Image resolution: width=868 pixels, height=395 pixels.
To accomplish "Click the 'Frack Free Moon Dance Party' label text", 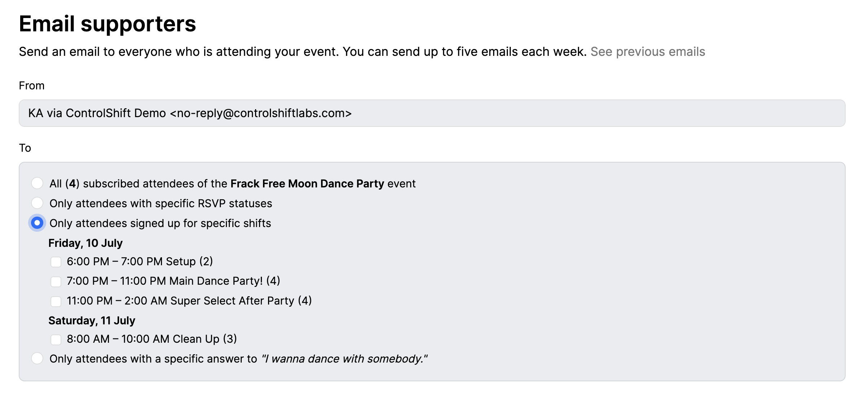I will 307,184.
